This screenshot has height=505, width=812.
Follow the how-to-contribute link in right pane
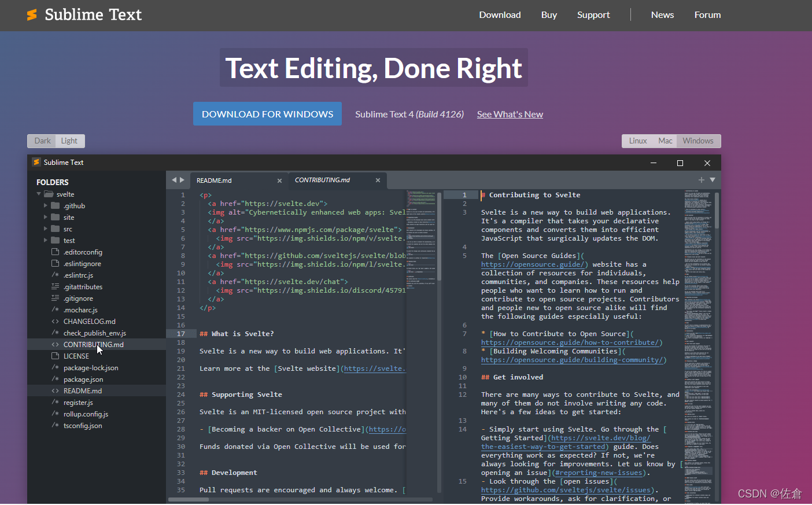(571, 342)
